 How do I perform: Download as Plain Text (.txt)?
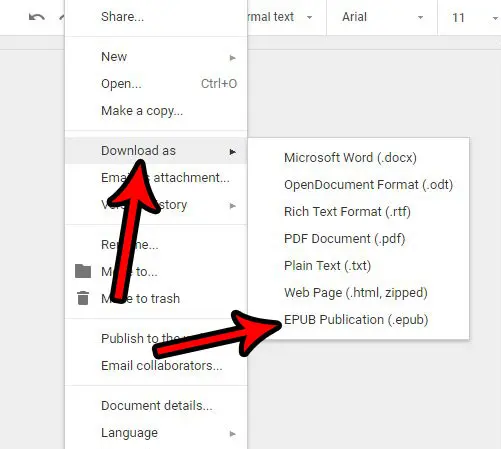[x=358, y=265]
